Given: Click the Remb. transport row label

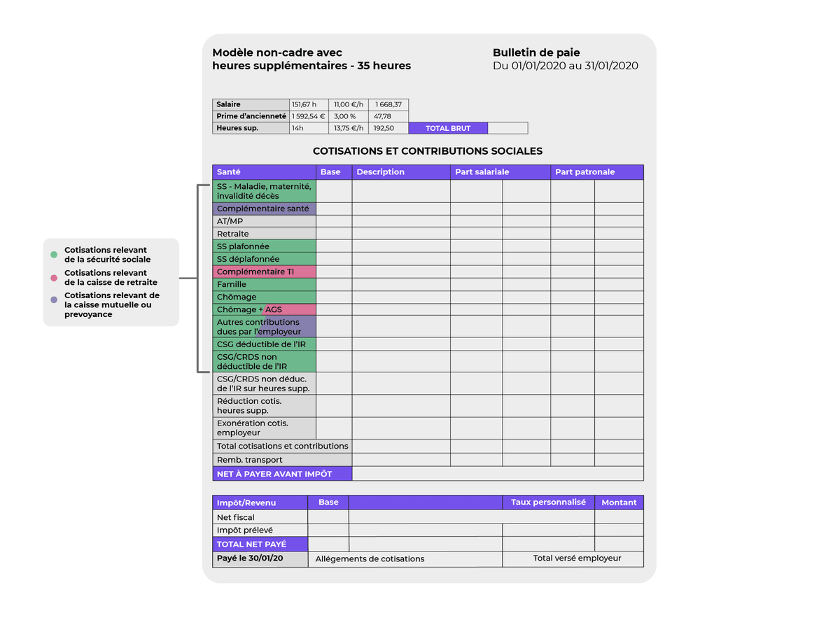Looking at the screenshot, I should [x=283, y=460].
